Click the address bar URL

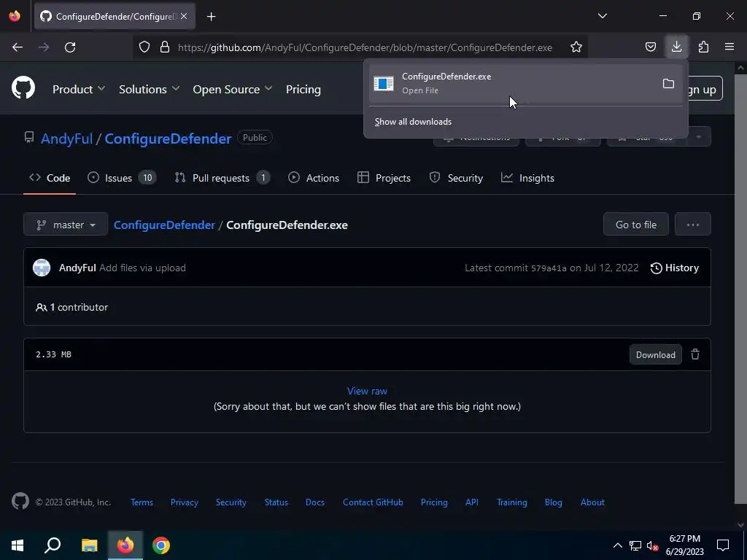pos(365,47)
